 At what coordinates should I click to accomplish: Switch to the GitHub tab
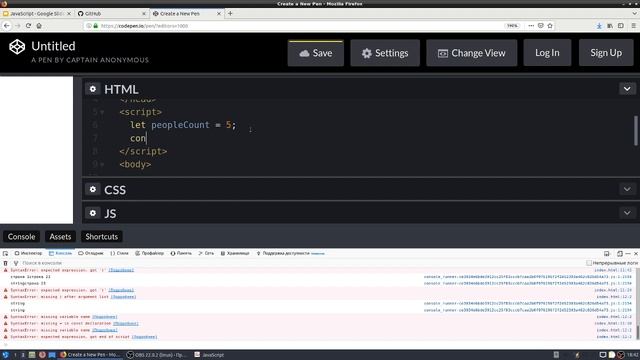pos(111,13)
